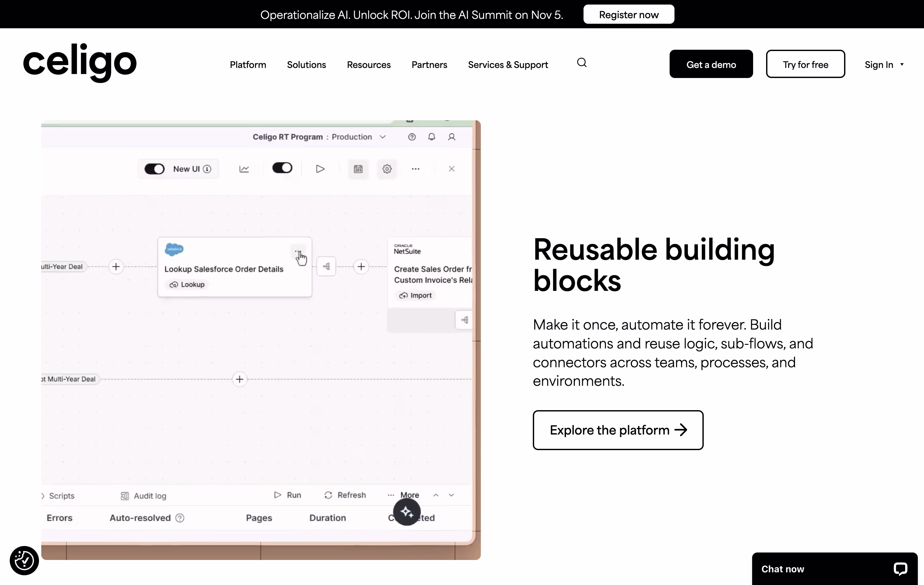Add step on Not Multi-Year Deal branch
Viewport: 924px width, 585px height.
239,379
